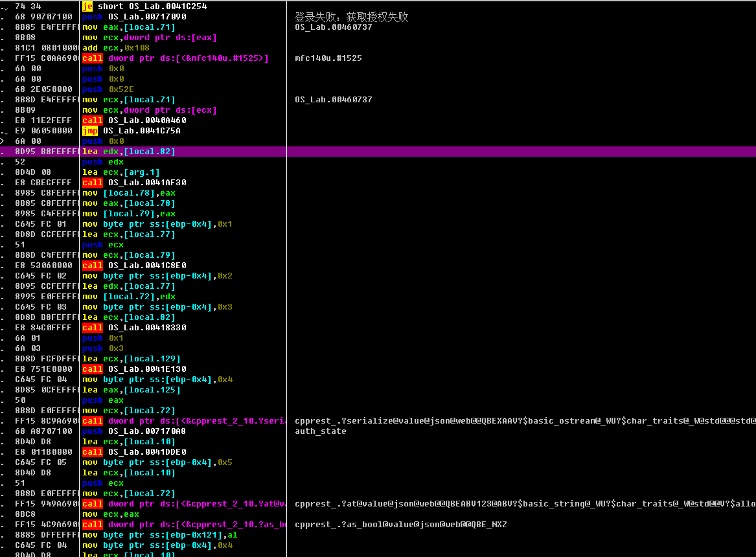Click 'jmp OS_Lab.0041C75A' instruction

(x=132, y=131)
